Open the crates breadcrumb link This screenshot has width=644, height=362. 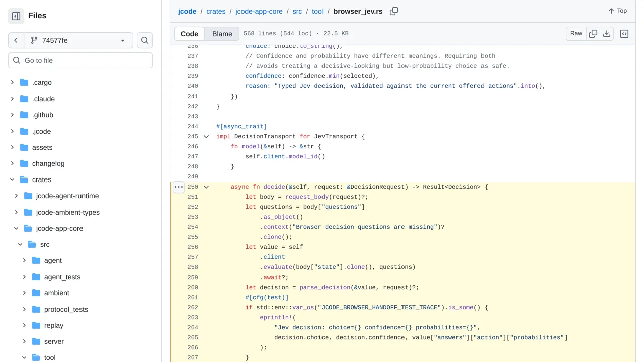click(216, 11)
